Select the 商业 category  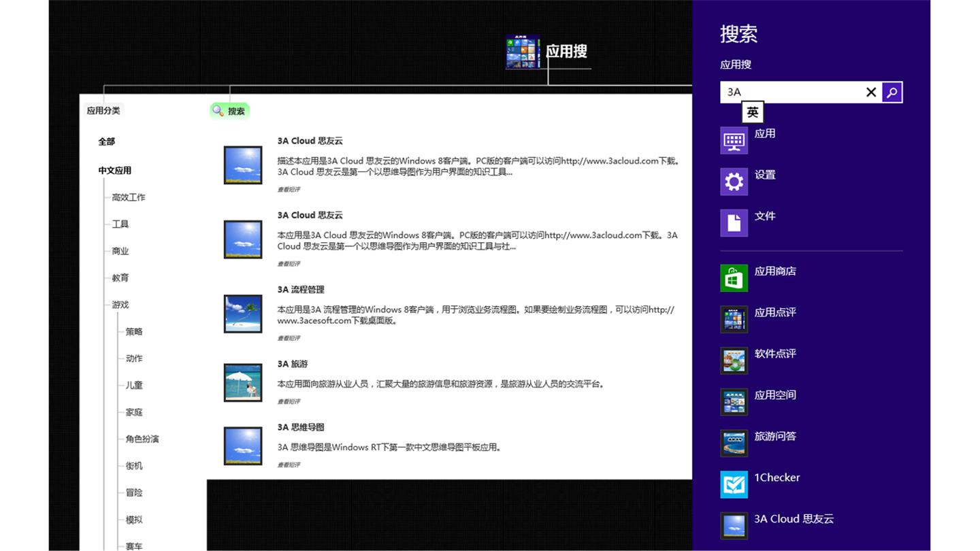(120, 251)
